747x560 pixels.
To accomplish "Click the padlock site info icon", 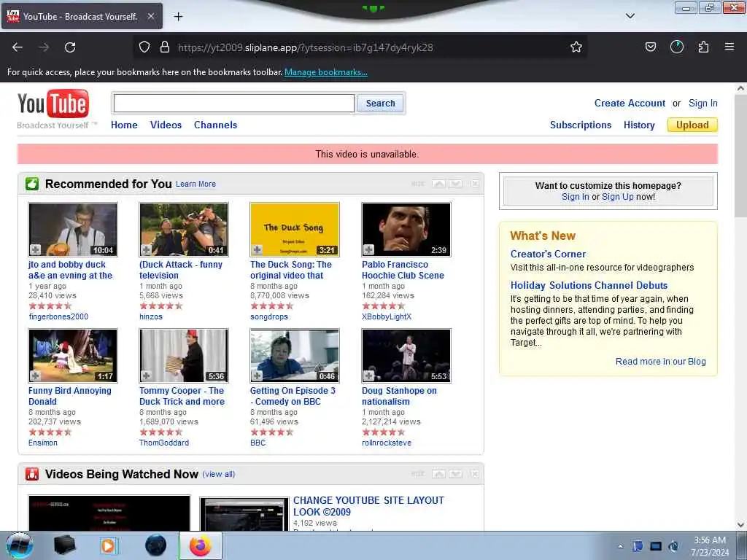I will coord(165,47).
